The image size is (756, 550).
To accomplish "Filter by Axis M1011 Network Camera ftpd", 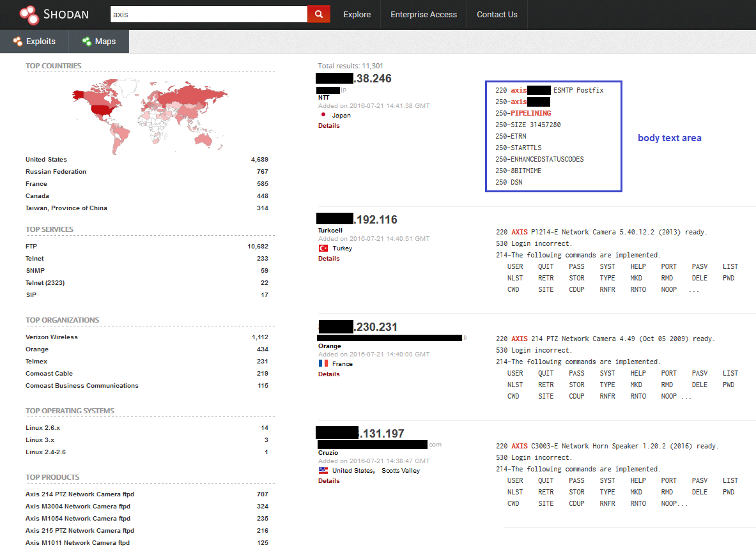I will [x=77, y=542].
